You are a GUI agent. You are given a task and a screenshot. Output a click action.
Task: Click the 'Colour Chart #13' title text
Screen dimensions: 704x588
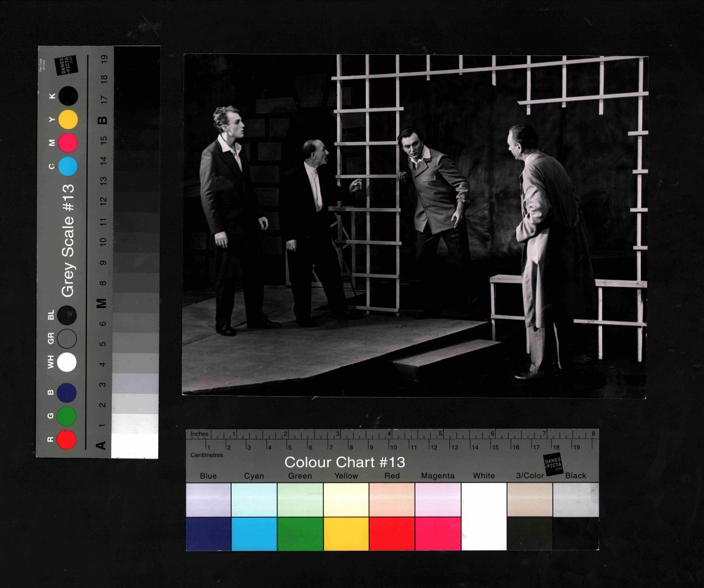(345, 462)
